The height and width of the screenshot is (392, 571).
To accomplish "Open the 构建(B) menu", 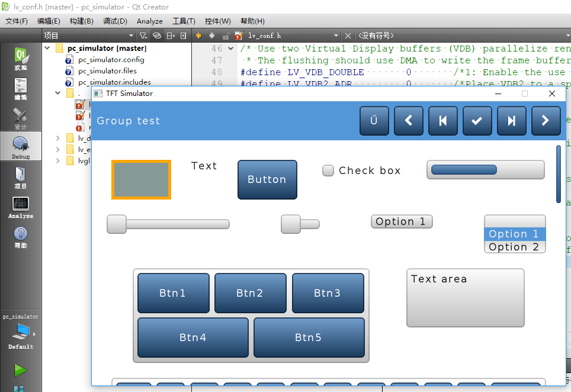I will click(x=82, y=21).
